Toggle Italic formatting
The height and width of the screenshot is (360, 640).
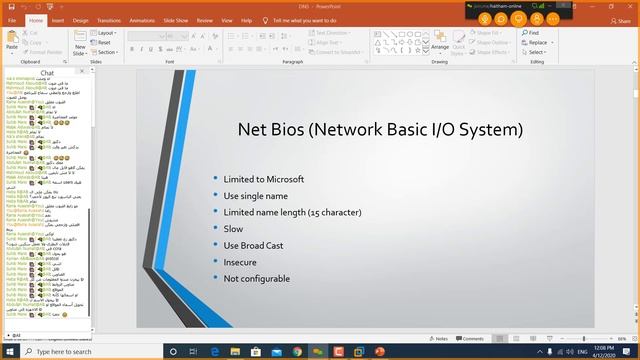tap(141, 49)
